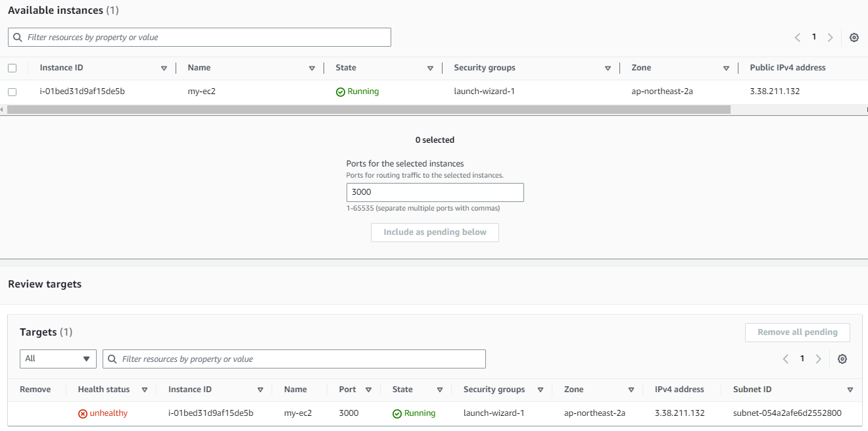Image resolution: width=868 pixels, height=431 pixels.
Task: Sort available instances by Zone column
Action: pyautogui.click(x=726, y=68)
